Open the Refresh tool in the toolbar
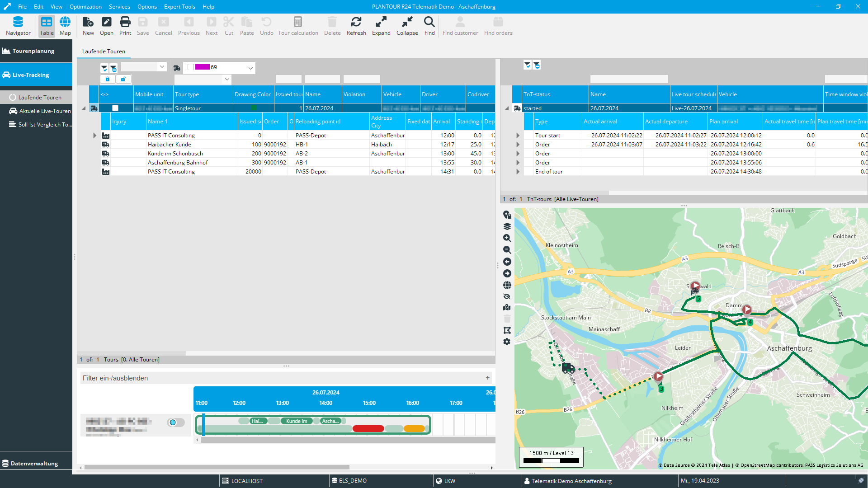 tap(356, 25)
